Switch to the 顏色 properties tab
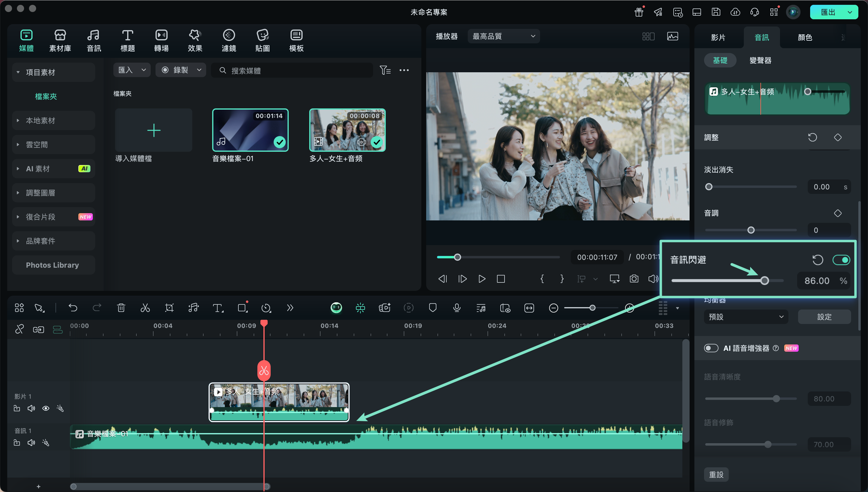 [x=805, y=37]
